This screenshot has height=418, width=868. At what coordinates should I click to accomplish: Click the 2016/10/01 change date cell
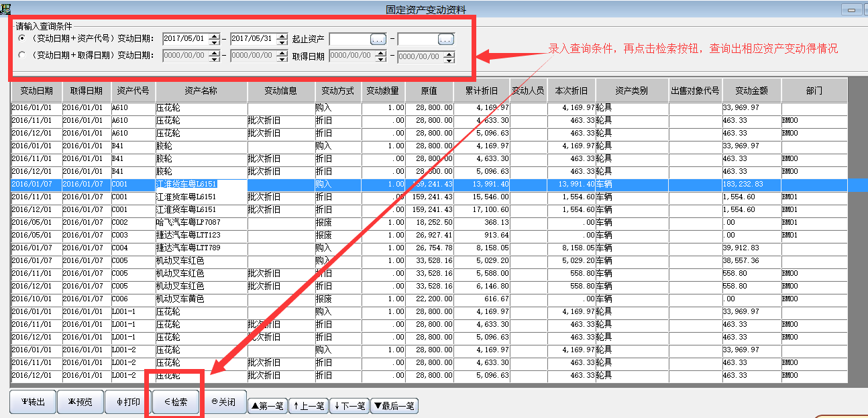click(37, 299)
